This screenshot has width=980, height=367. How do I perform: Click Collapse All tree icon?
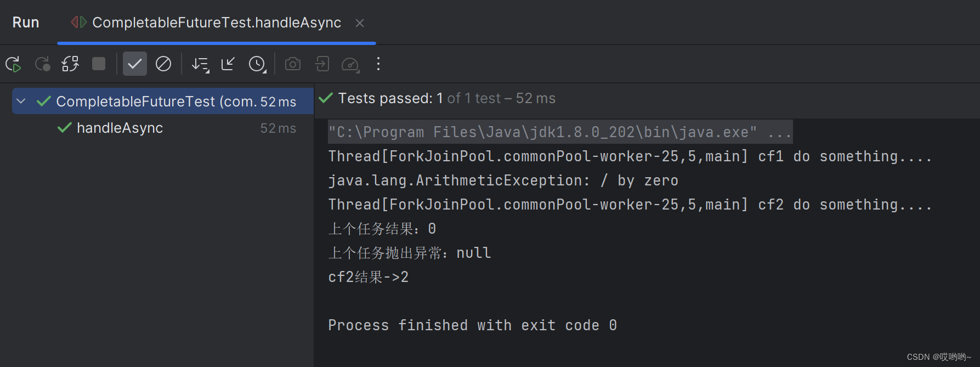tap(228, 64)
